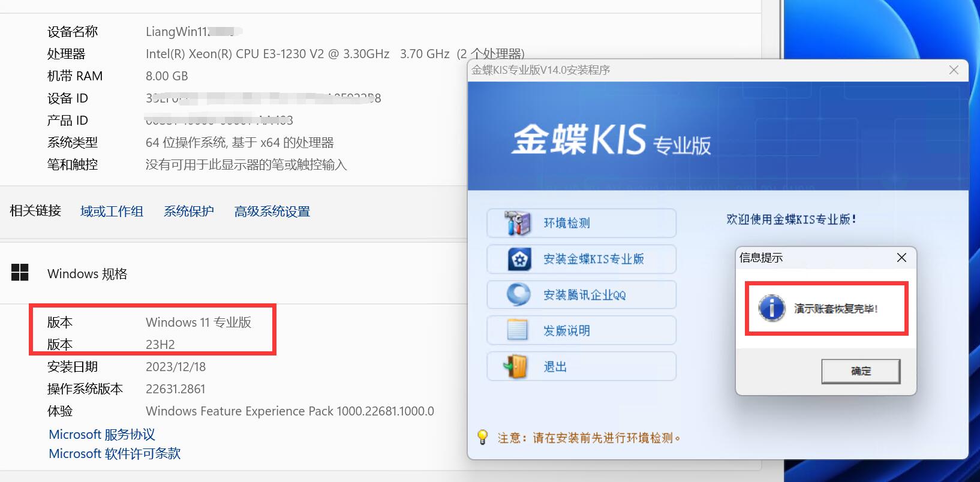Click the 安装金蝶KIS专业版 blue disc icon
The width and height of the screenshot is (980, 482).
click(519, 259)
